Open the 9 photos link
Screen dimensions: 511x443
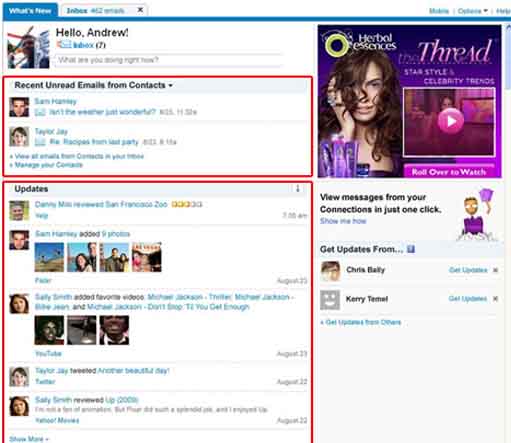[x=116, y=234]
